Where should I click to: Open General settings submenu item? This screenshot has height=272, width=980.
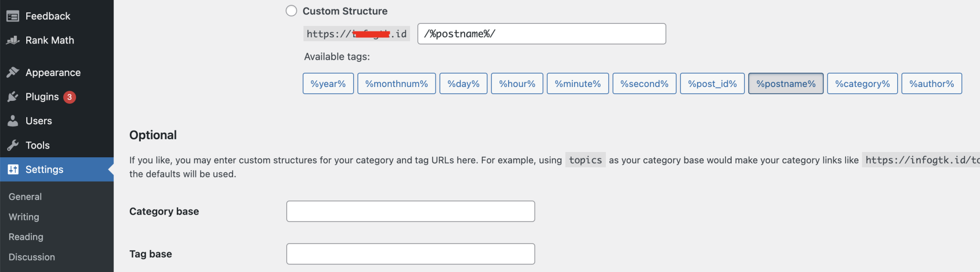[25, 197]
